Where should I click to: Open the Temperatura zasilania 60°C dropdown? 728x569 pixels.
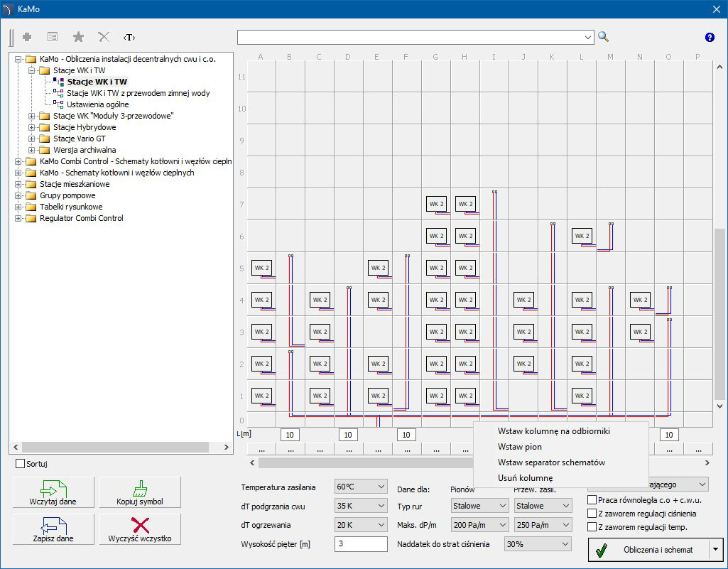click(360, 487)
